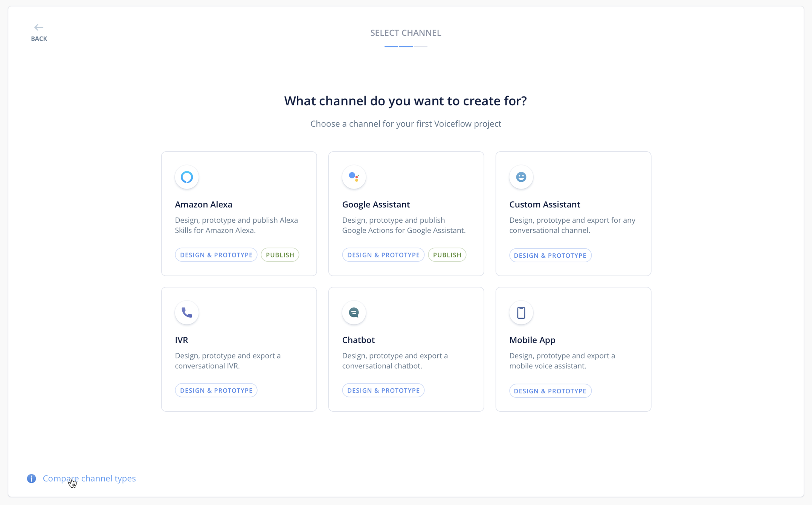Open Compare channel types link

[x=89, y=478]
